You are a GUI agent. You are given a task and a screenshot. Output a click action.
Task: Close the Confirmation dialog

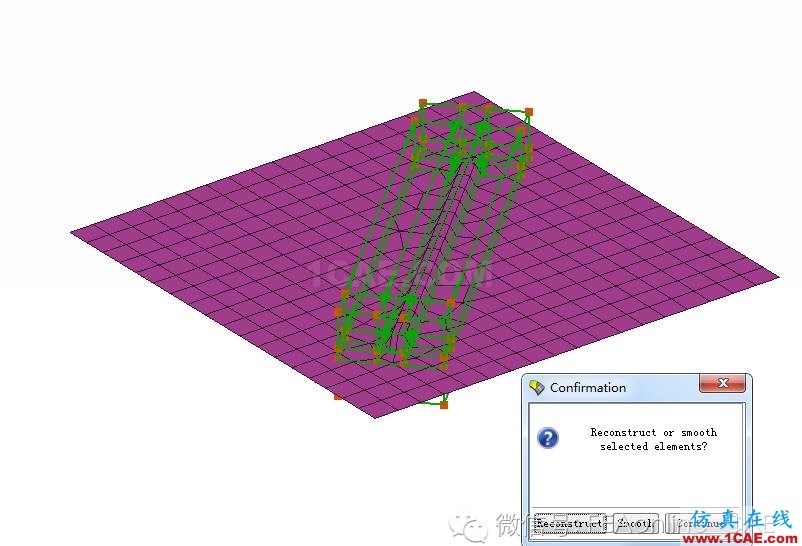722,383
